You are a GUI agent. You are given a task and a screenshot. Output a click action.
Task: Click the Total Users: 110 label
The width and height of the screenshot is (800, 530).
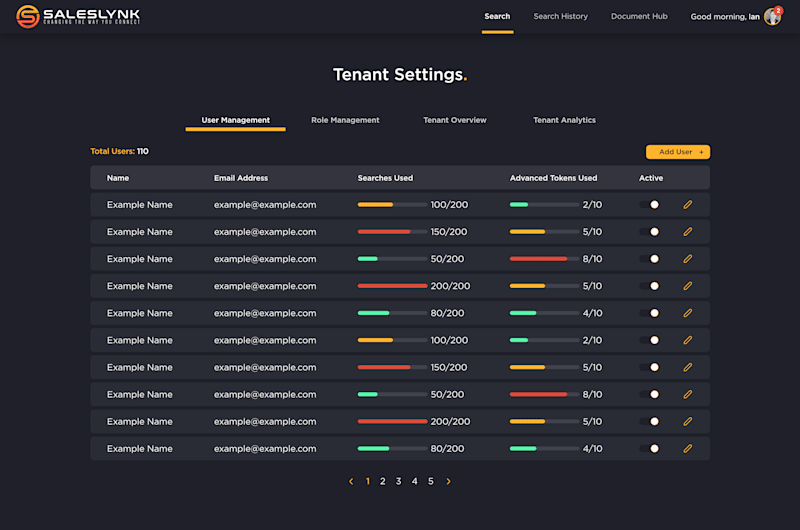[119, 151]
